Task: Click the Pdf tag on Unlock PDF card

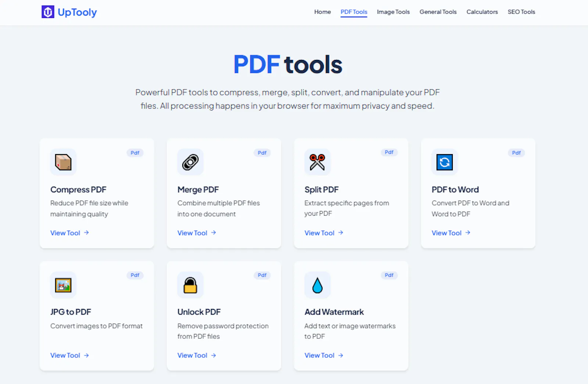Action: [x=262, y=275]
